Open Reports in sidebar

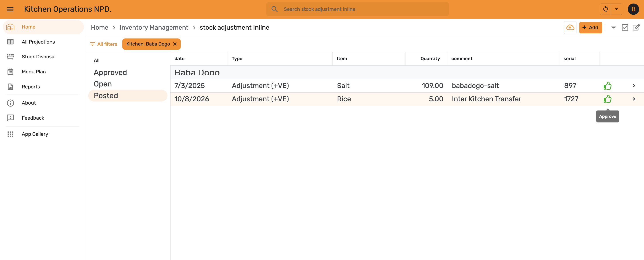click(x=43, y=87)
